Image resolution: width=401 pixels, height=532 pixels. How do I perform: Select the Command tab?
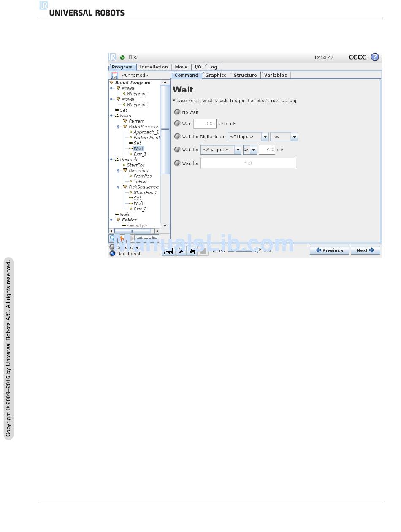point(186,75)
